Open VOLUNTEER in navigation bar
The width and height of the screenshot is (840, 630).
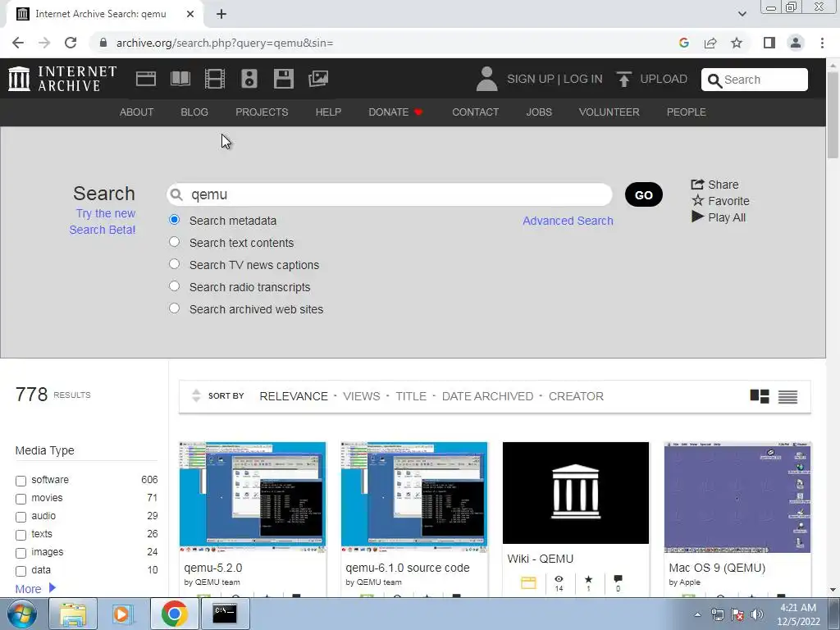pyautogui.click(x=609, y=112)
